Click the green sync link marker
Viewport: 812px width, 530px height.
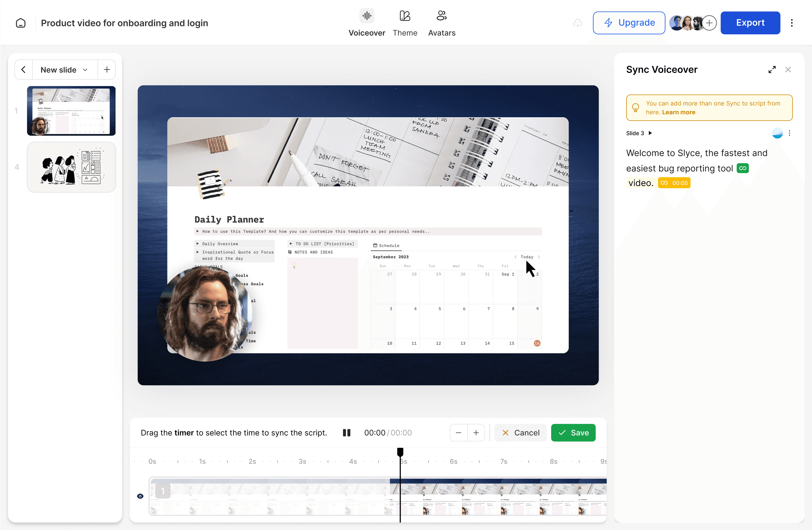[x=742, y=168]
